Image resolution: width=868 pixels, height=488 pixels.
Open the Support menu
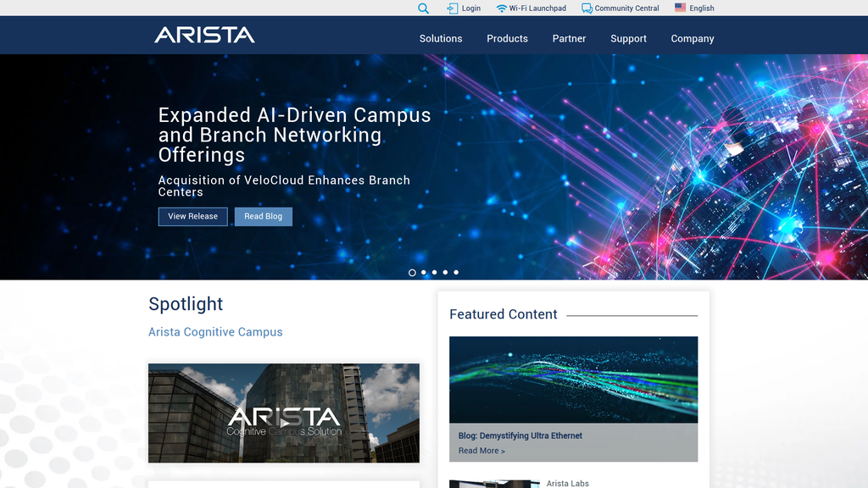pos(628,39)
